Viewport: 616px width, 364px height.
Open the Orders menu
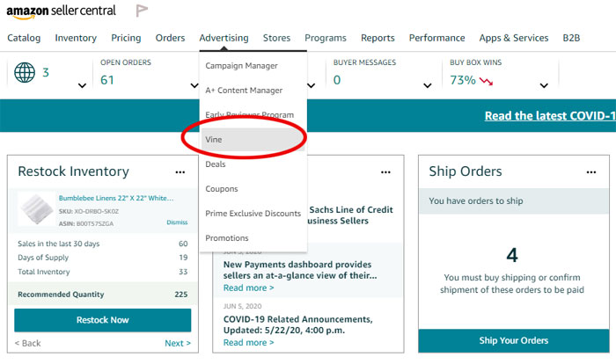click(x=170, y=38)
